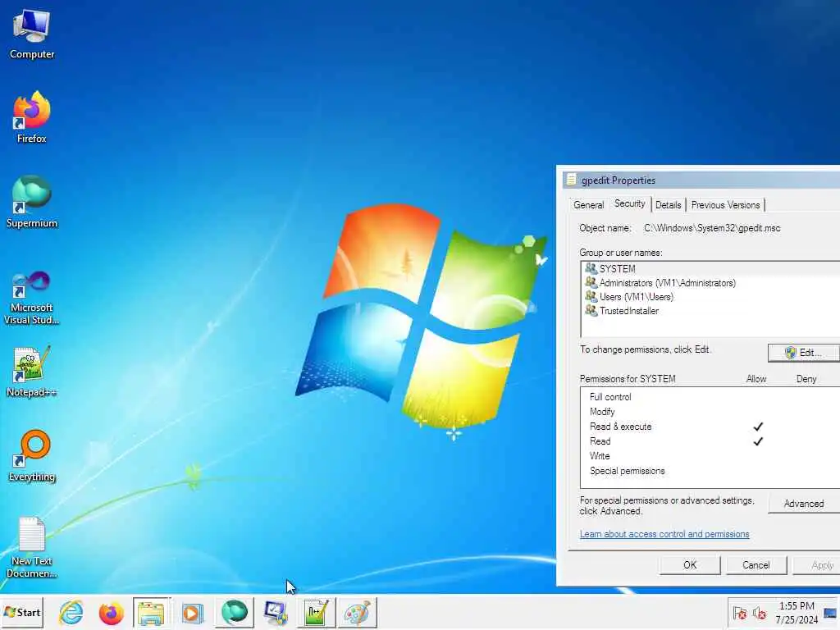Click the gpedit Properties title bar file icon
This screenshot has width=840, height=630.
tap(572, 180)
